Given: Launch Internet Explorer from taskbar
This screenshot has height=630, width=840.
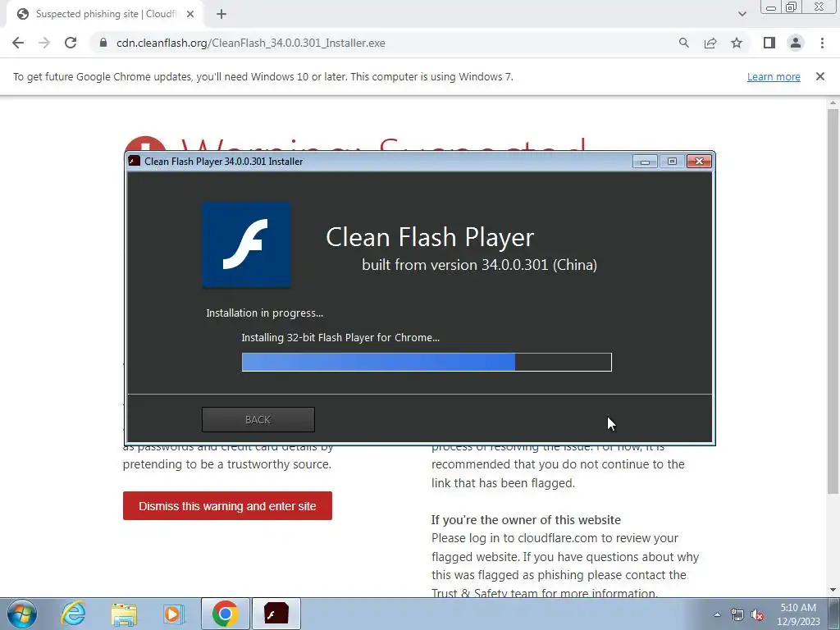Looking at the screenshot, I should point(73,614).
